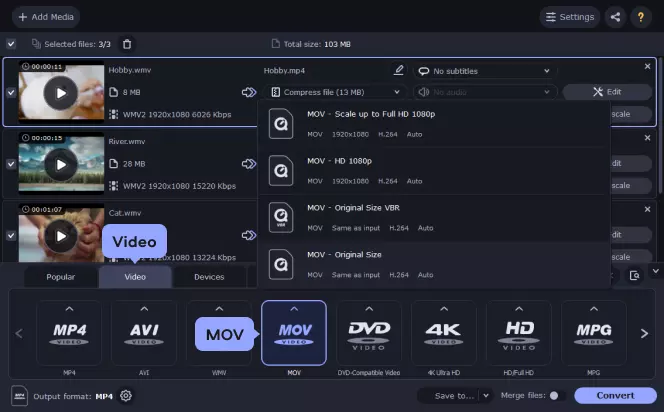Viewport: 664px width, 412px height.
Task: Choose the MPG video format icon
Action: coord(594,333)
